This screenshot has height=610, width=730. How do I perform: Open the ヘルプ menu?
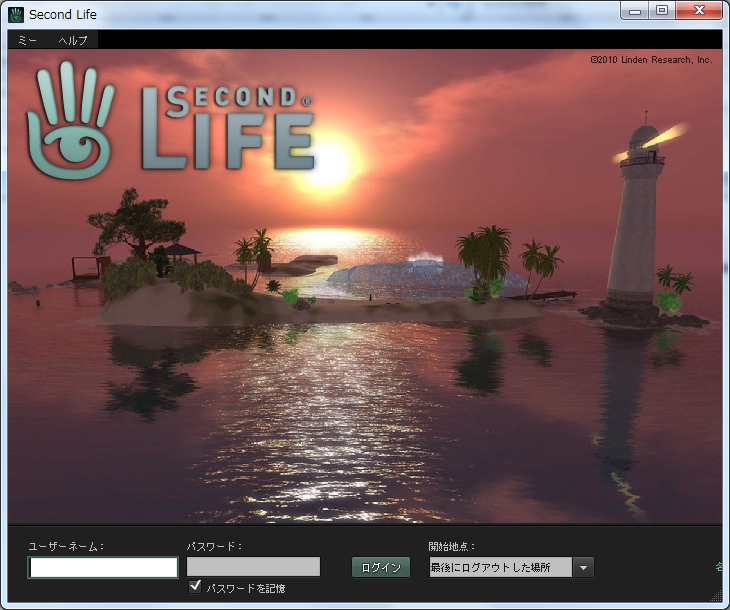coord(72,40)
